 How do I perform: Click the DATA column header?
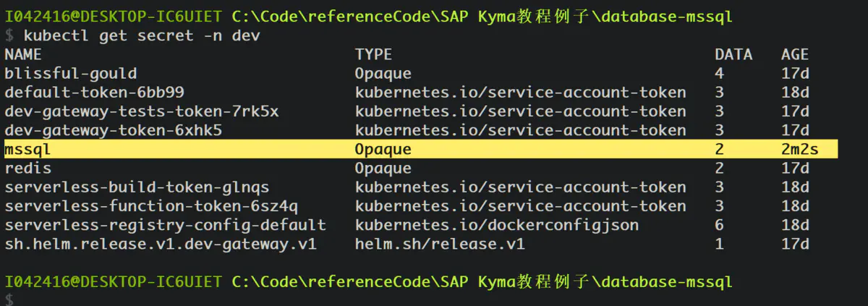(733, 54)
